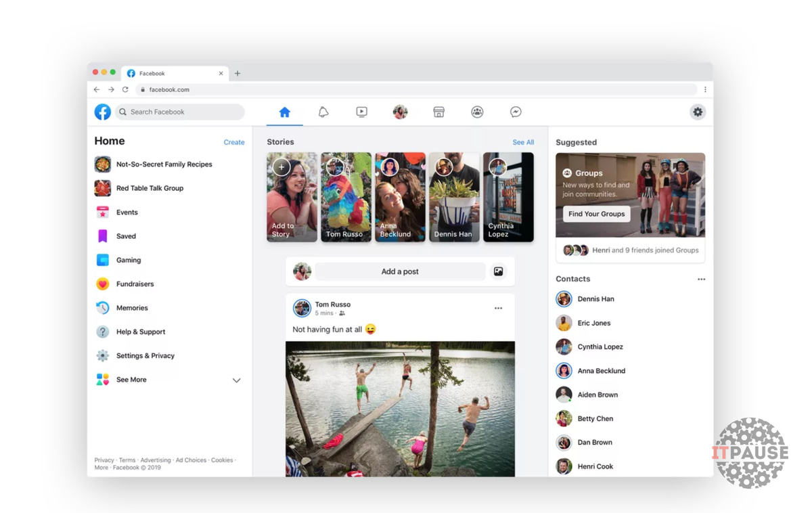Open the Home feed tab
The width and height of the screenshot is (812, 513).
285,112
